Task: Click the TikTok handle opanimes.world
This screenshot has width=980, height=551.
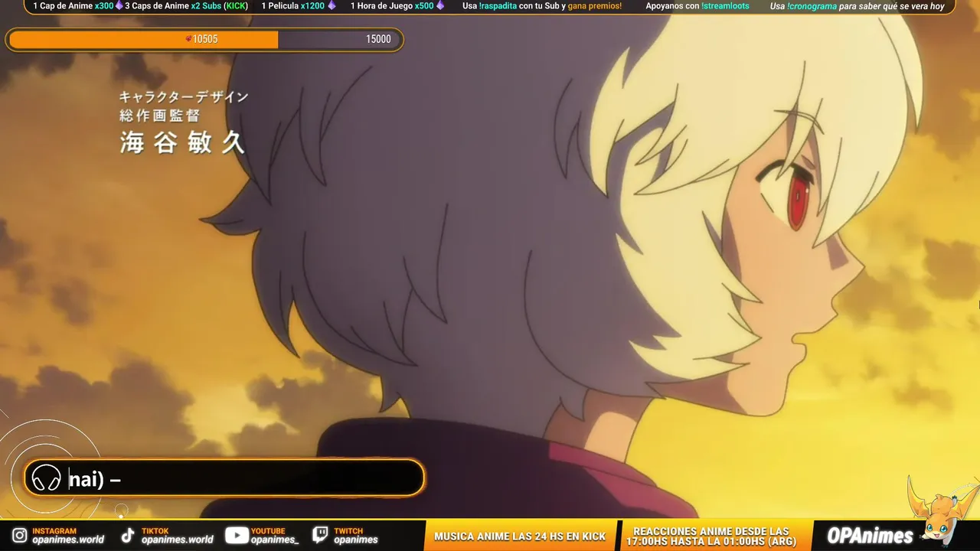Action: 178,540
